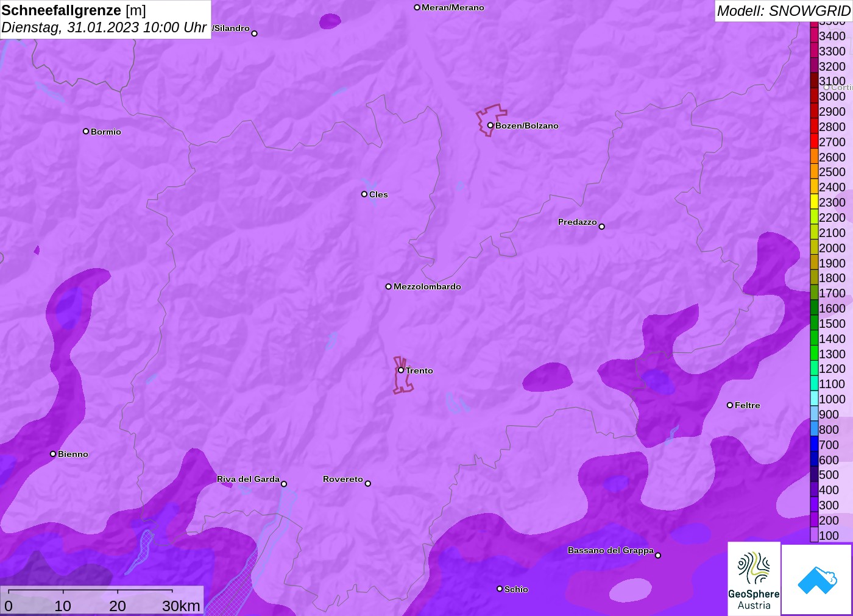Click the 2000 legend value
This screenshot has width=853, height=616.
[x=832, y=247]
